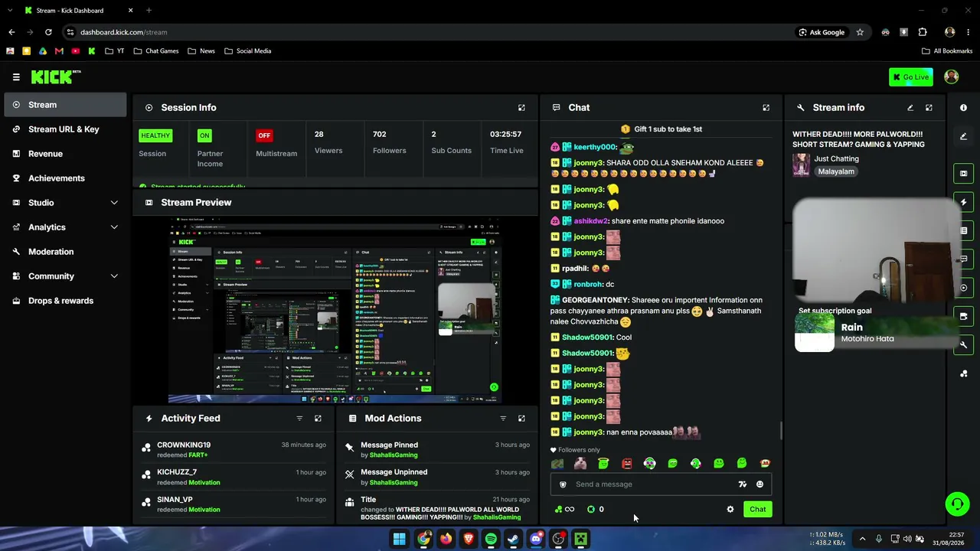Expand the Studio submenu chevron
The height and width of the screenshot is (551, 980).
point(114,203)
